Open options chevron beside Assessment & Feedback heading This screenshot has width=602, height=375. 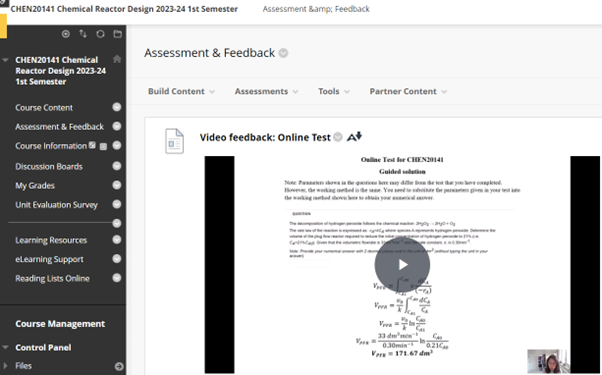[283, 53]
